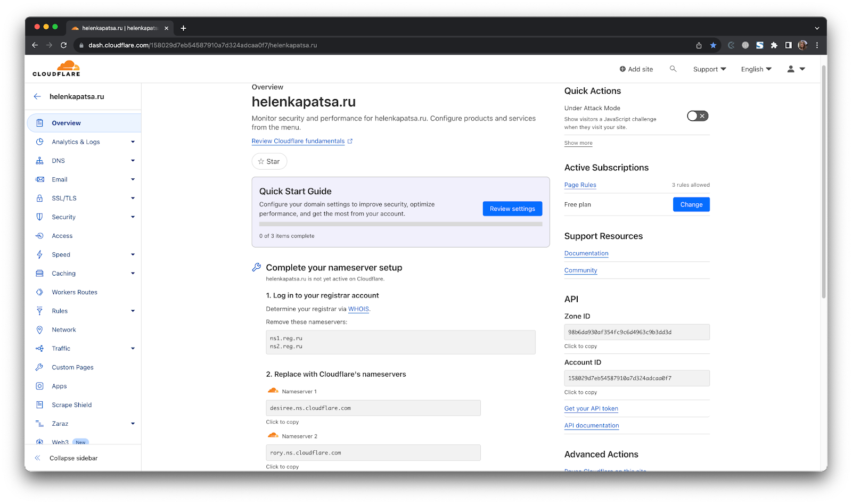Click the Quick Start Guide progress bar
Screen dimensions: 852x504
(x=400, y=225)
